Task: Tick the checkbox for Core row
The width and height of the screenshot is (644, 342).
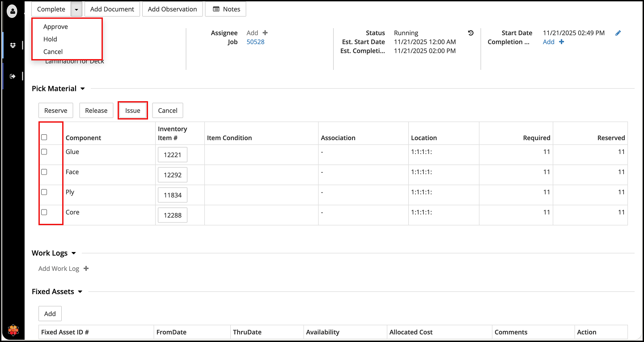Action: pyautogui.click(x=44, y=212)
